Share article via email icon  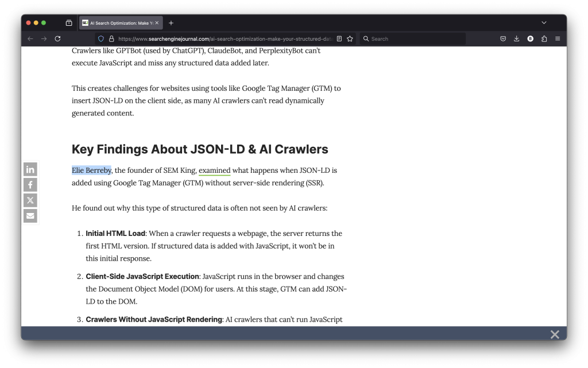click(x=30, y=216)
